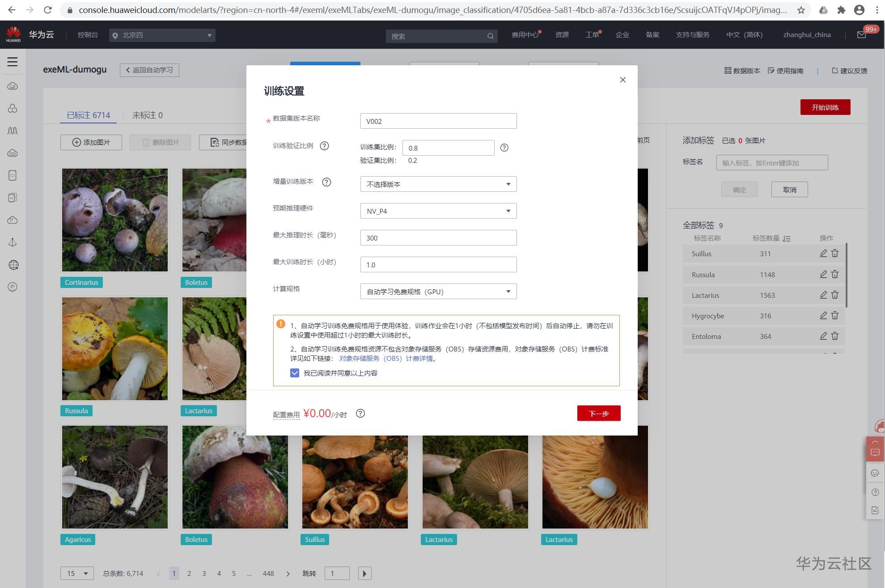Viewport: 885px width, 588px height.
Task: Show help for incremental training version
Action: coord(326,182)
